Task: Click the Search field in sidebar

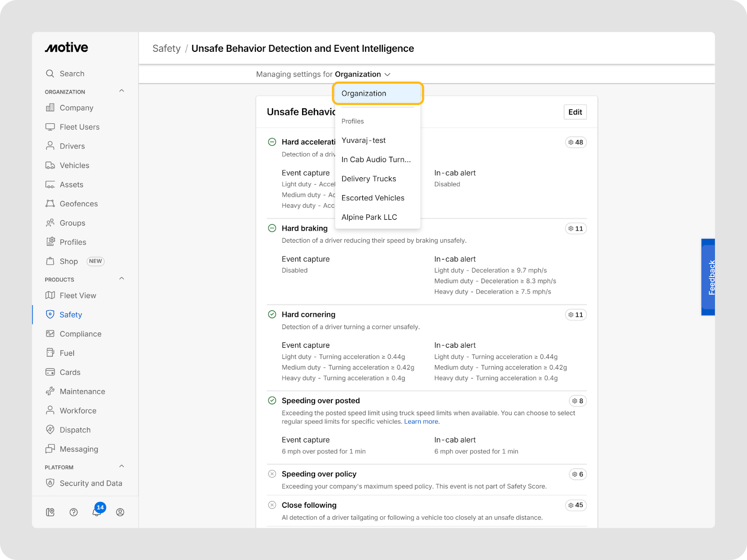Action: (72, 74)
